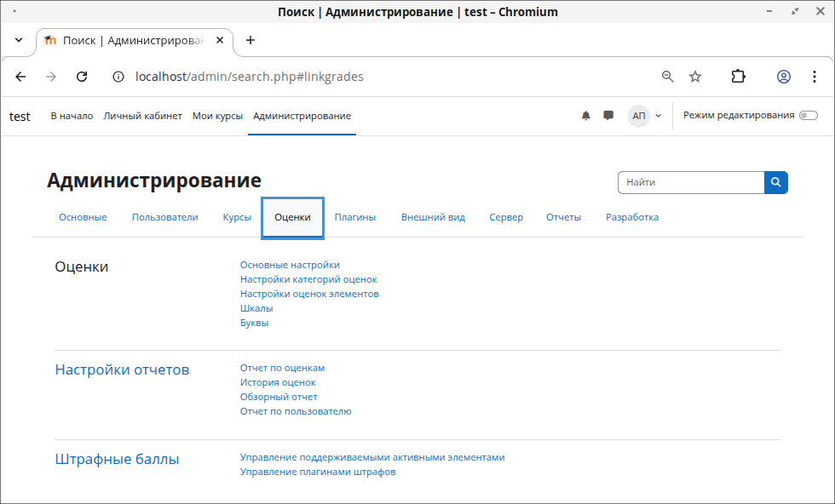Open Основные настройки link
This screenshot has height=504, width=835.
(x=290, y=265)
